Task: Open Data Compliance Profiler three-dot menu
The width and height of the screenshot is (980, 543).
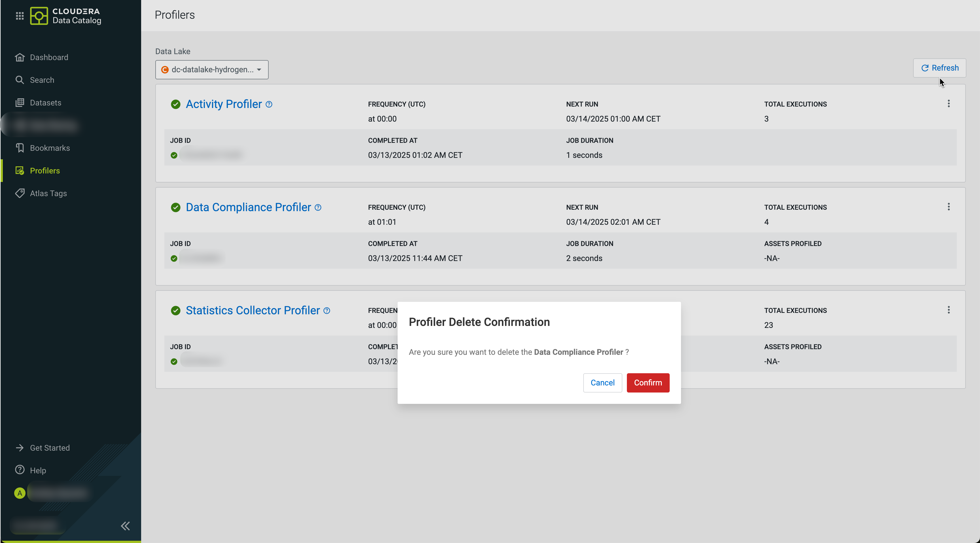Action: [x=949, y=207]
